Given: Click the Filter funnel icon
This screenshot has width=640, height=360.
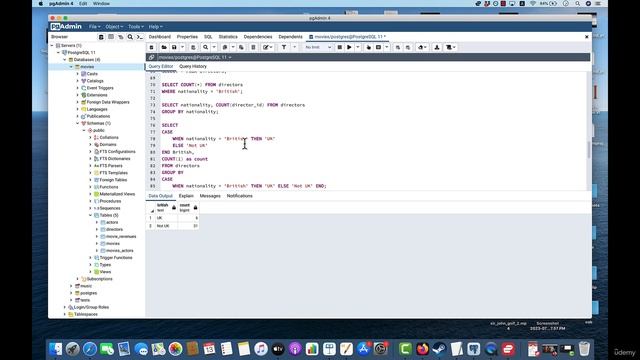Looking at the screenshot, I should 284,47.
